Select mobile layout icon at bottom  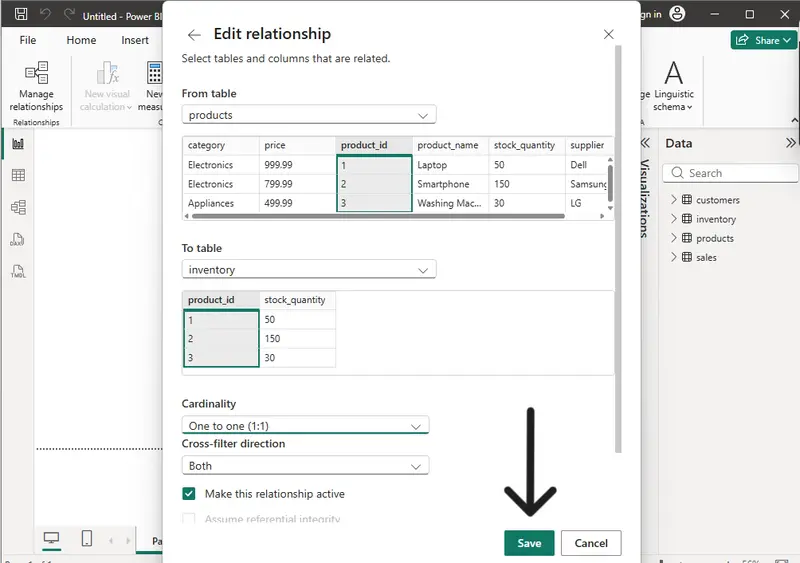pyautogui.click(x=87, y=538)
